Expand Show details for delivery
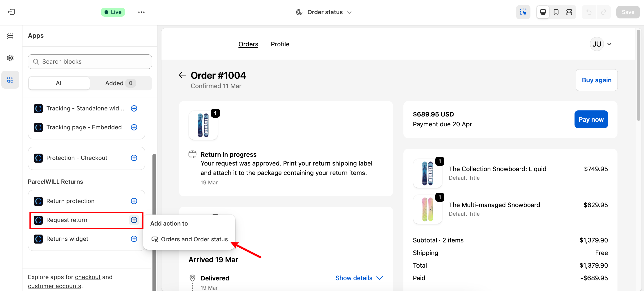Image resolution: width=644 pixels, height=291 pixels. [x=359, y=278]
